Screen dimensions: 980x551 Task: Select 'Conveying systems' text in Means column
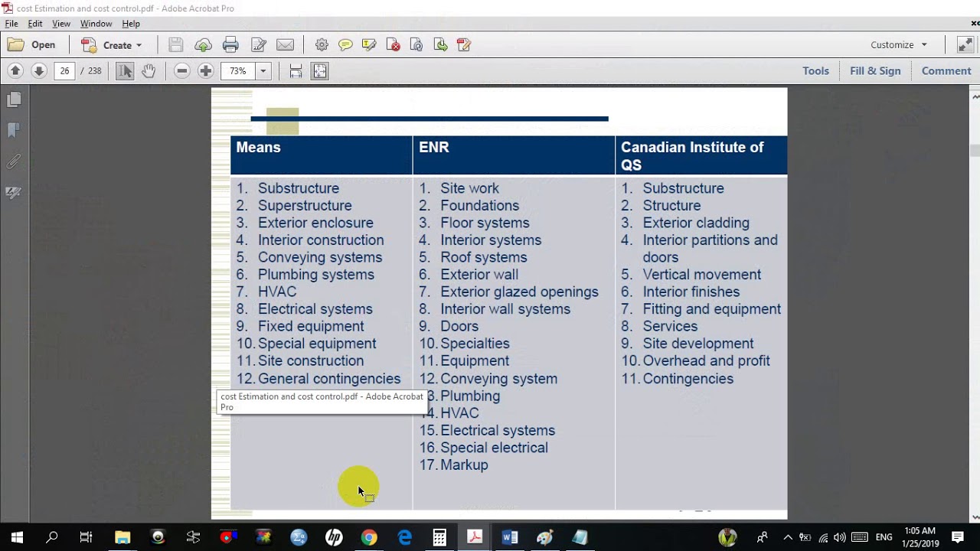point(320,257)
